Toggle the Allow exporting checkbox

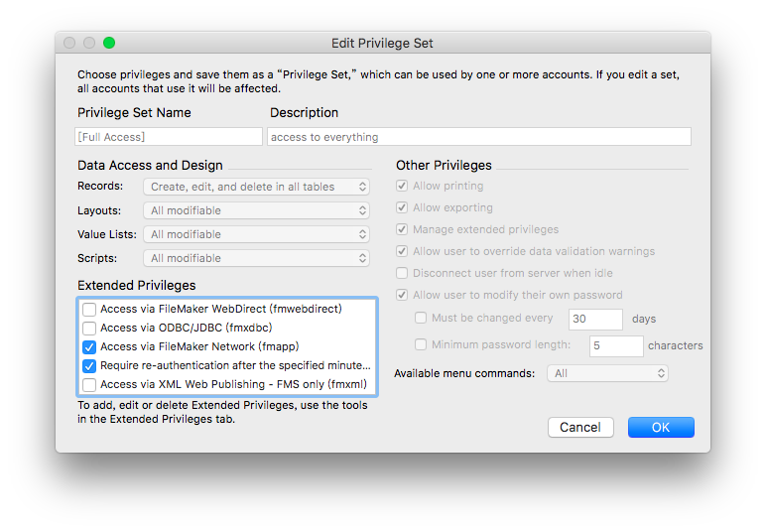point(402,207)
